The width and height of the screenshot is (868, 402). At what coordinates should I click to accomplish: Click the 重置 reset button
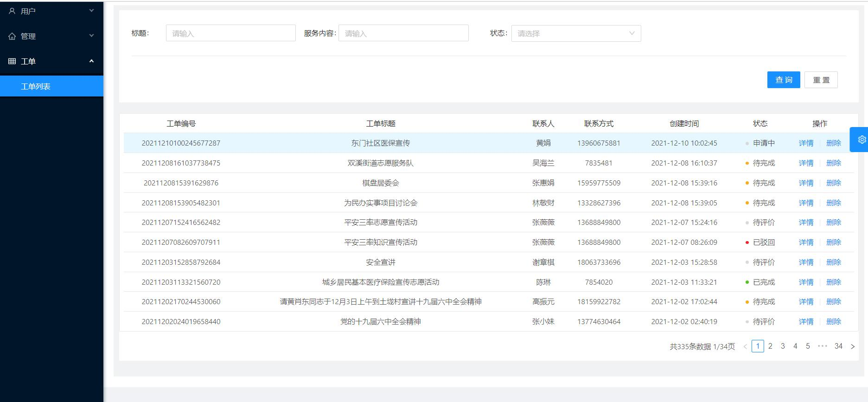[821, 80]
